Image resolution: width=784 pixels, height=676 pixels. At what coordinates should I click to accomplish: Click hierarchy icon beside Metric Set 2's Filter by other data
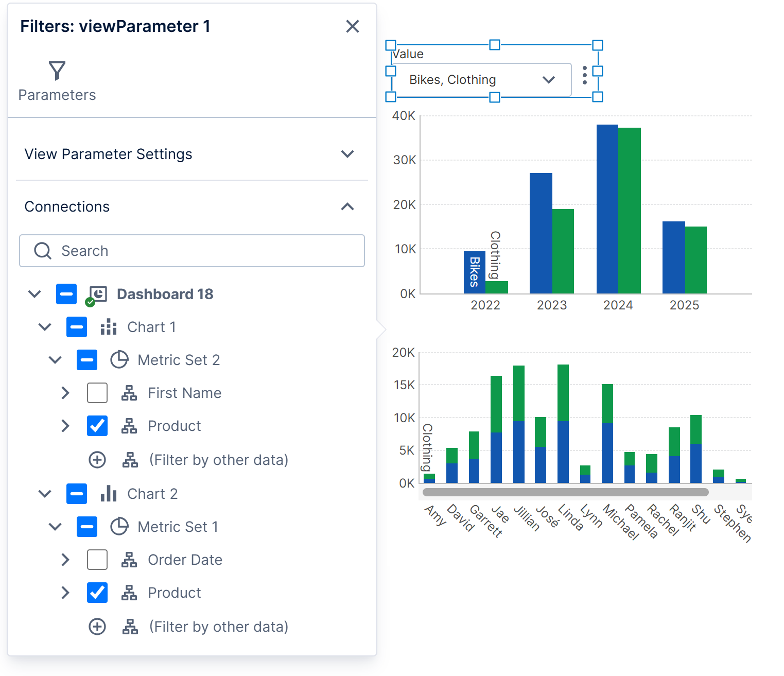(130, 460)
